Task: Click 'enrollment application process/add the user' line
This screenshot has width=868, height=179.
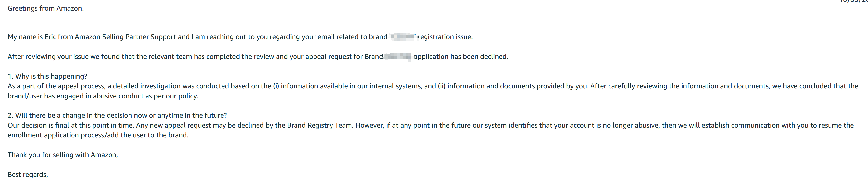Action: 98,135
